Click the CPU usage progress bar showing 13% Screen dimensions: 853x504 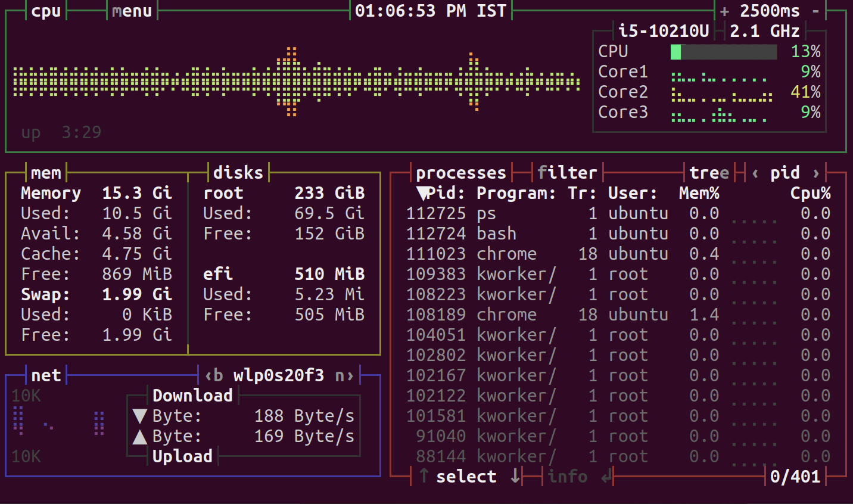[724, 52]
